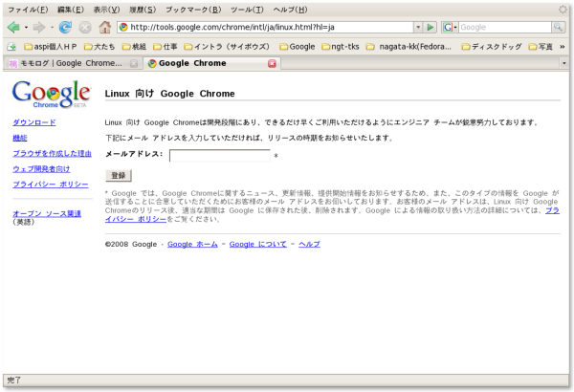
Task: Open ブラウザを作成した理由 link
Action: (x=52, y=153)
